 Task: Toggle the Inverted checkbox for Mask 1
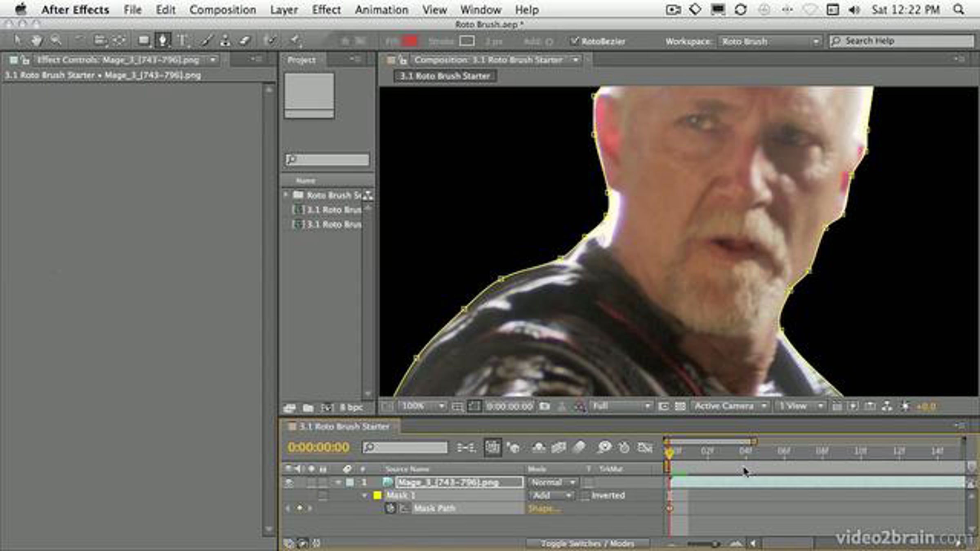(x=585, y=495)
